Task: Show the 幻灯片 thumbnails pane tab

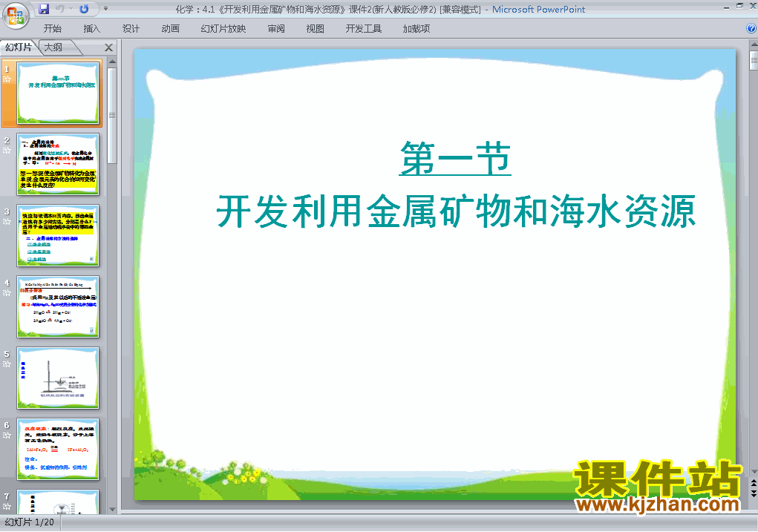Action: point(19,47)
